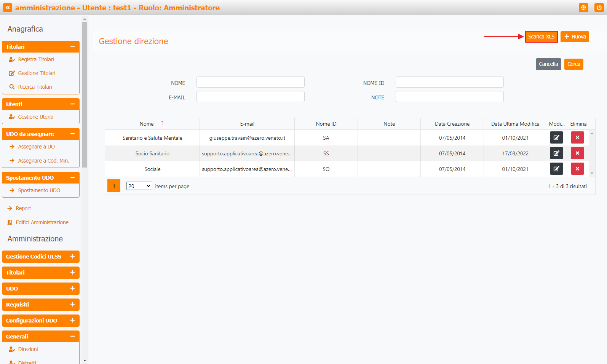Open the items per page dropdown
Screen dimensions: 607x364
(x=139, y=186)
